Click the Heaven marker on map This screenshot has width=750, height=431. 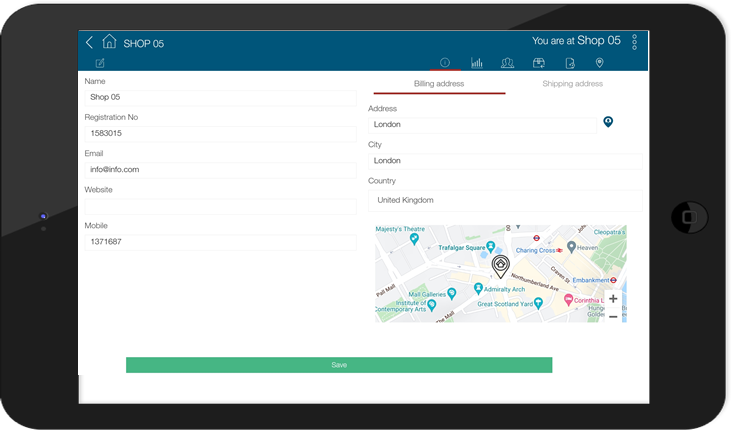click(571, 247)
